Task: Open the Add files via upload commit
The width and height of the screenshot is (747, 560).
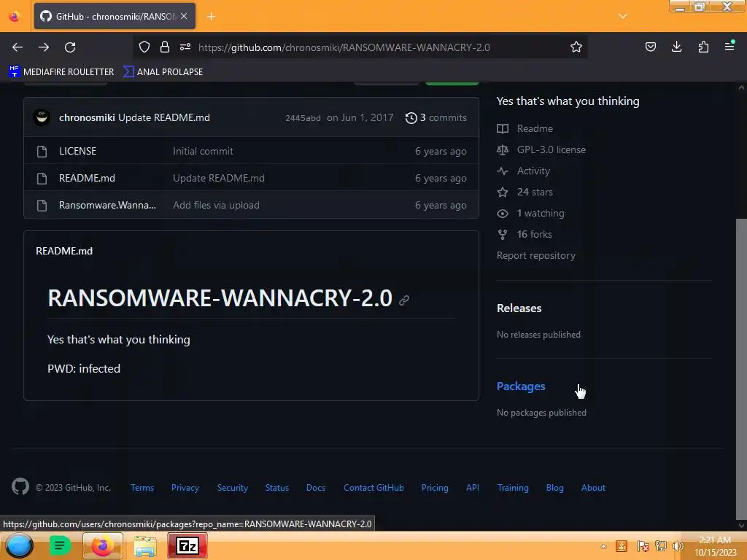Action: [x=216, y=205]
